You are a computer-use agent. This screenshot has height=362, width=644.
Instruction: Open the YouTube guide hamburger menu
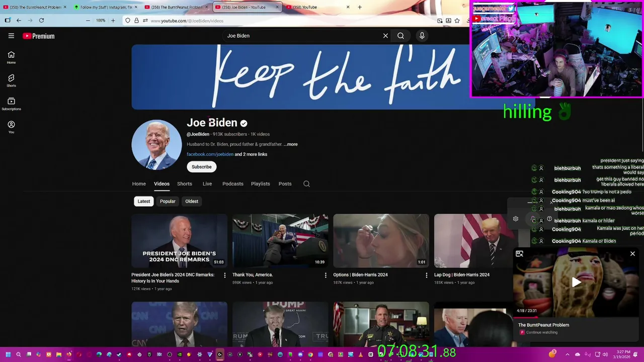[11, 36]
